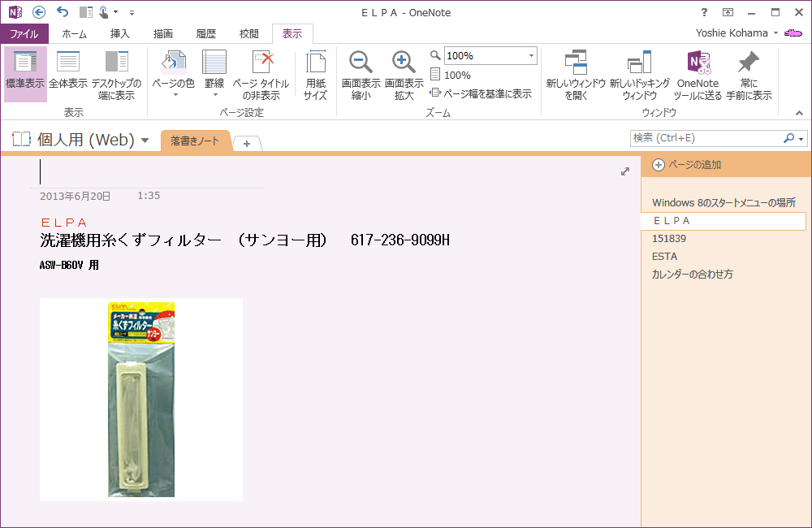Switch to the 描画 tab
The height and width of the screenshot is (528, 812).
pyautogui.click(x=163, y=33)
